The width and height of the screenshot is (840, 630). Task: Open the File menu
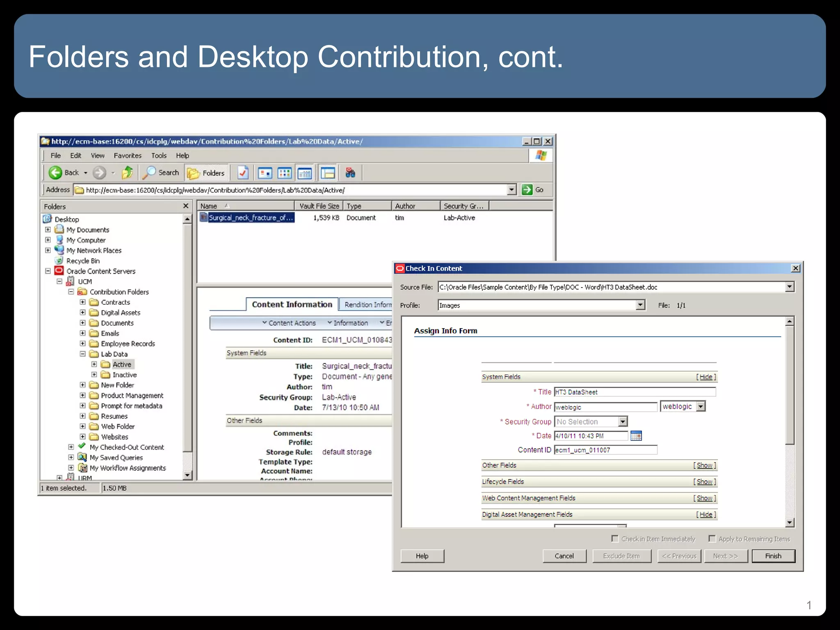click(55, 155)
